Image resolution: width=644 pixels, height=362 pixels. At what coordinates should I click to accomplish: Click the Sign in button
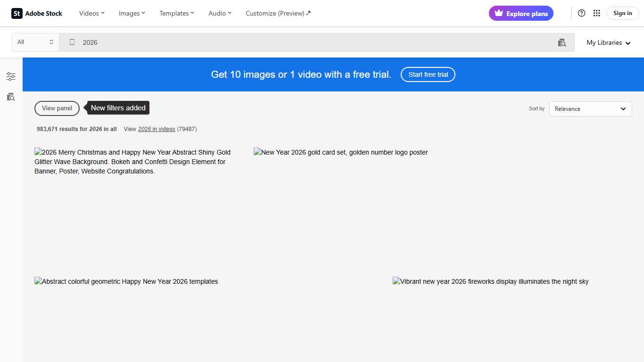tap(622, 13)
